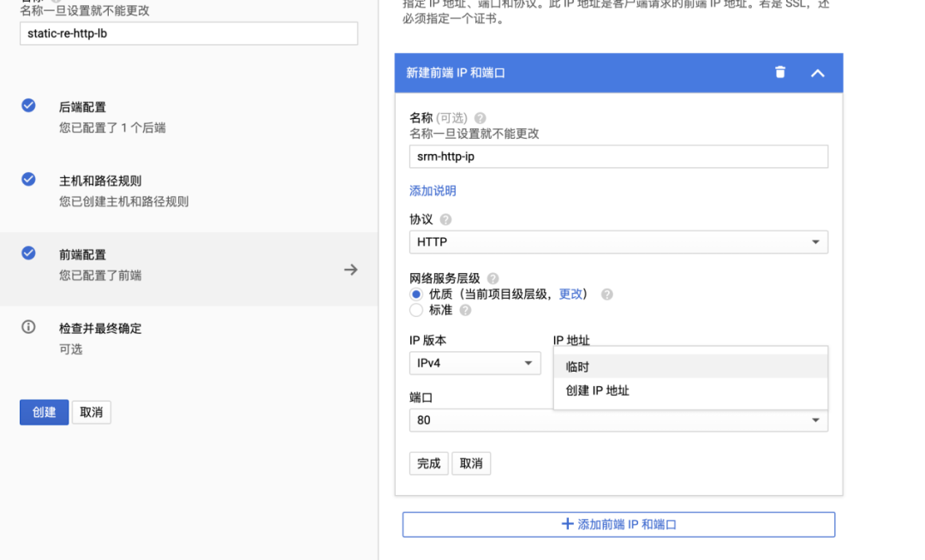Click the blue 创建 button

(x=45, y=412)
